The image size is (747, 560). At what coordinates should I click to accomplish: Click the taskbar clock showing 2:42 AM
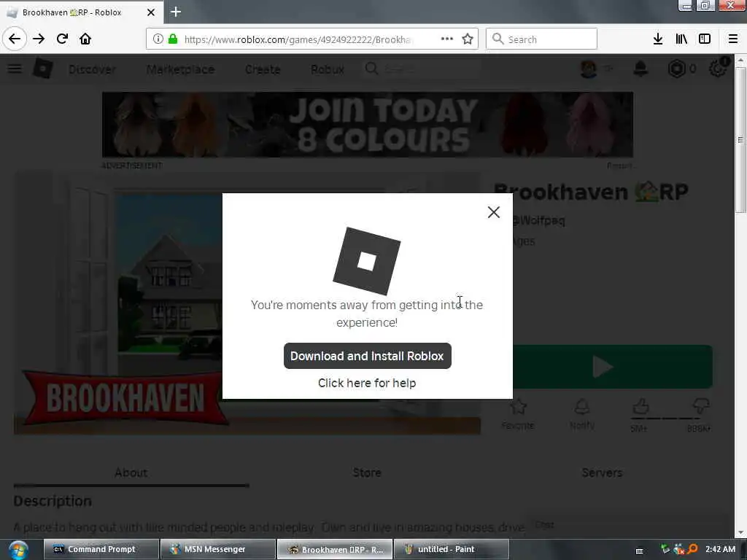click(720, 550)
